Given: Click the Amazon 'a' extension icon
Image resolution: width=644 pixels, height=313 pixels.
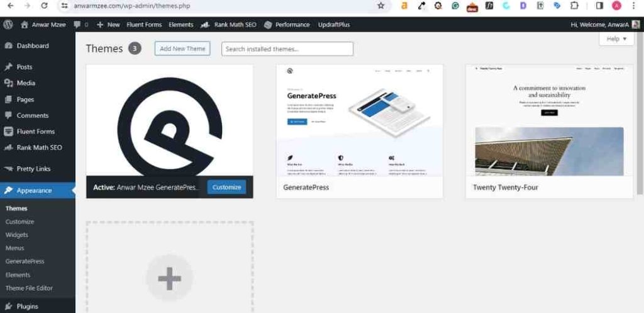Looking at the screenshot, I should coord(404,6).
